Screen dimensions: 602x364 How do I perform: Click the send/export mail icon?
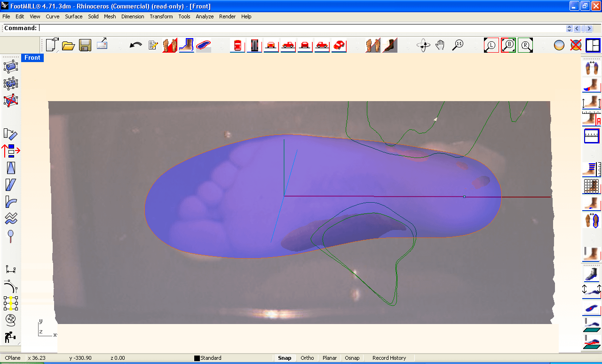click(102, 45)
